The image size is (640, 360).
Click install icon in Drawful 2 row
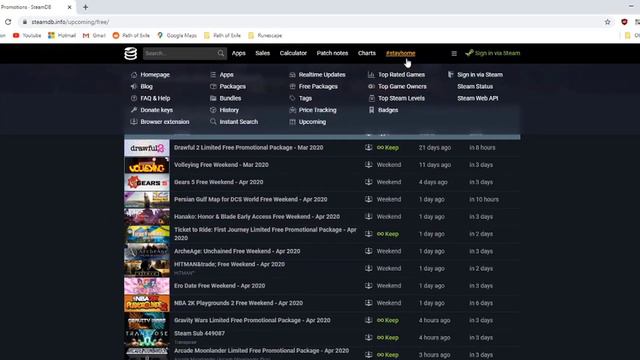click(369, 147)
